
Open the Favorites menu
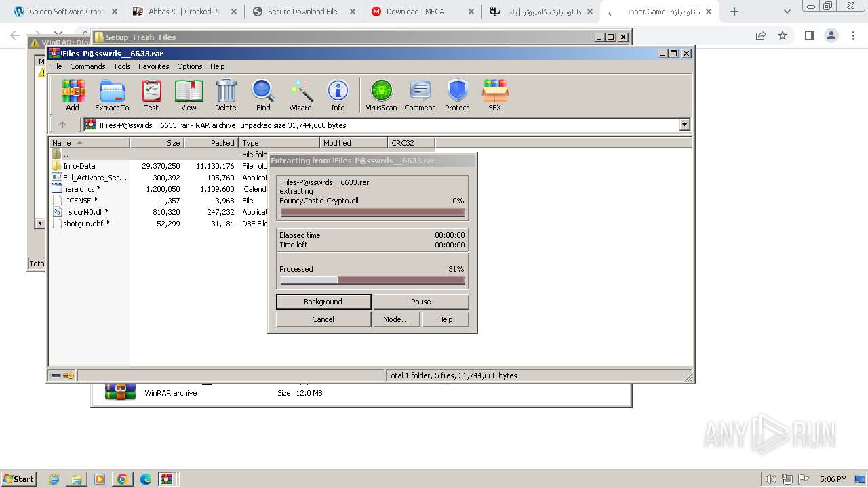click(154, 66)
